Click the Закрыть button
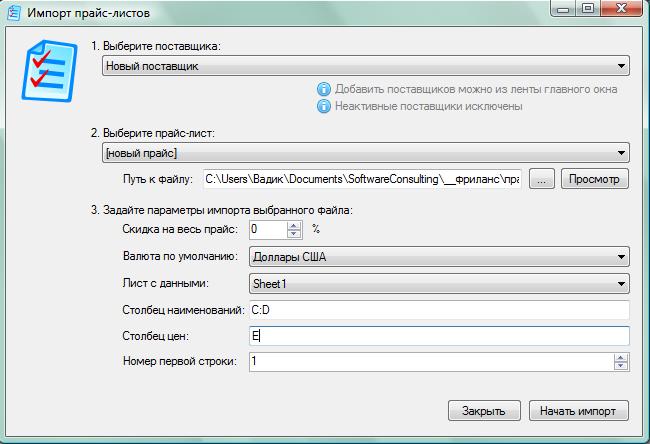This screenshot has height=444, width=650. click(x=484, y=411)
